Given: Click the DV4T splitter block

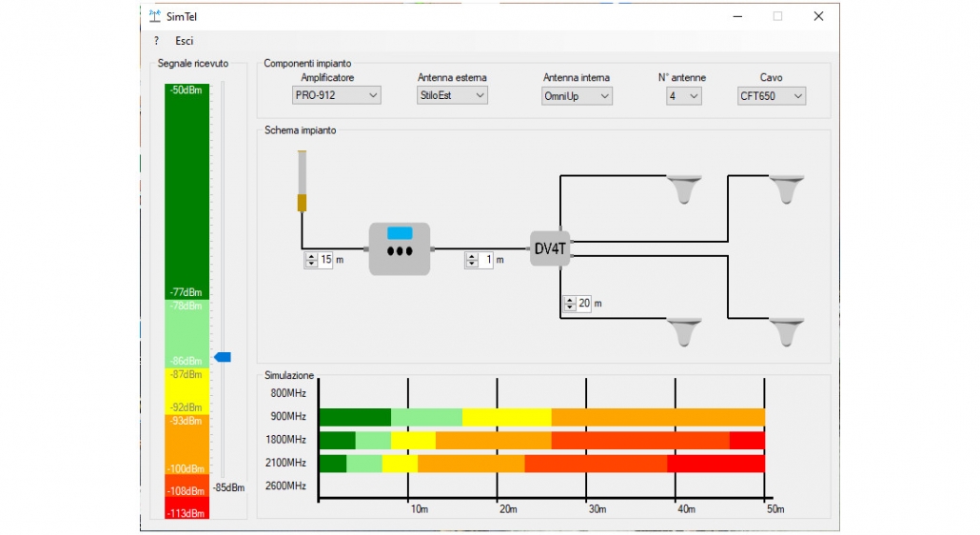Looking at the screenshot, I should click(x=550, y=248).
